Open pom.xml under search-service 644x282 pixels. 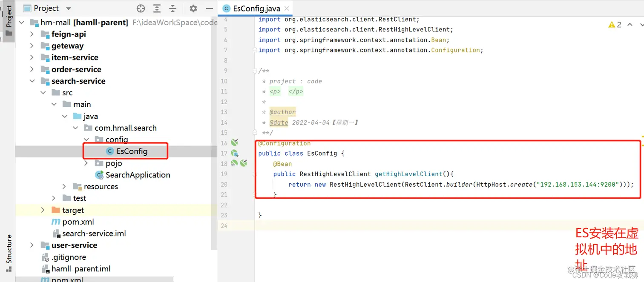(x=78, y=222)
